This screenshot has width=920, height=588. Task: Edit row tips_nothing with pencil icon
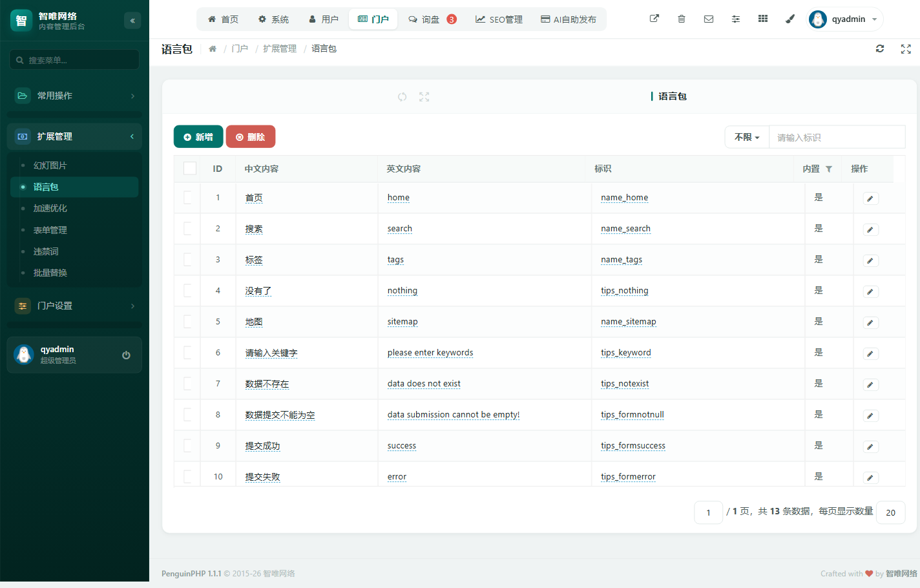870,291
